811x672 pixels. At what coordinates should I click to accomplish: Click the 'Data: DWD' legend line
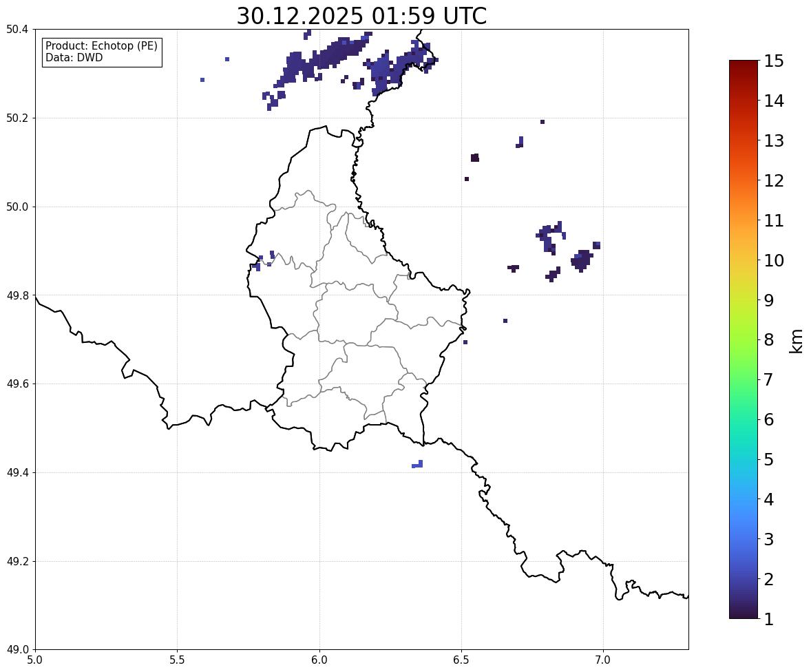coord(74,57)
